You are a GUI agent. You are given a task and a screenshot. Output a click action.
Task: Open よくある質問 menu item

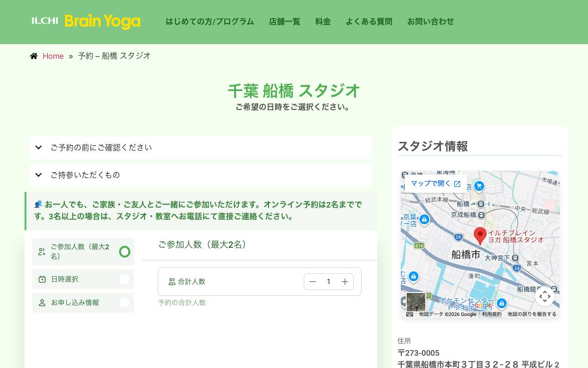(369, 22)
